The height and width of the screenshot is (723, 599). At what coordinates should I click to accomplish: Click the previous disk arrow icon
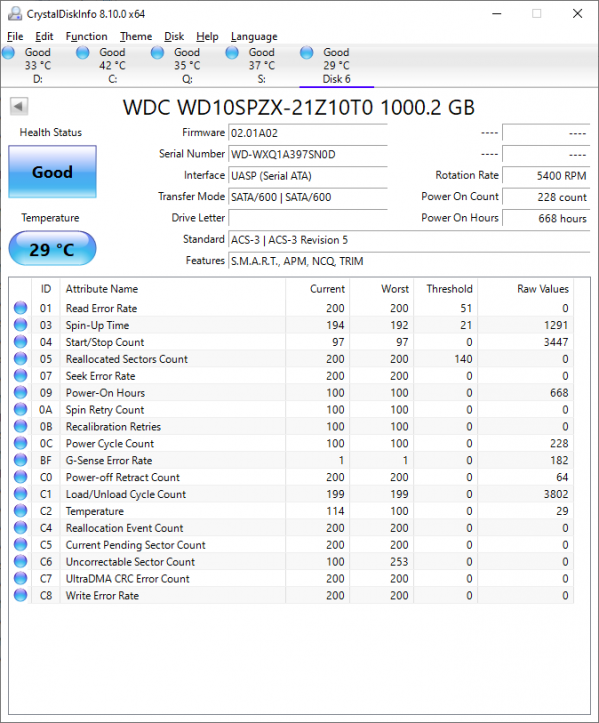(x=19, y=107)
